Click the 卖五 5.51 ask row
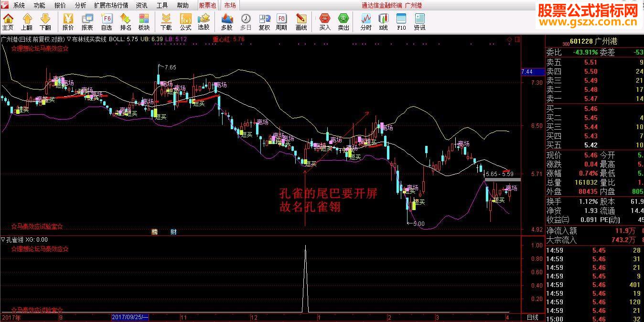The width and height of the screenshot is (644, 322). pos(594,62)
